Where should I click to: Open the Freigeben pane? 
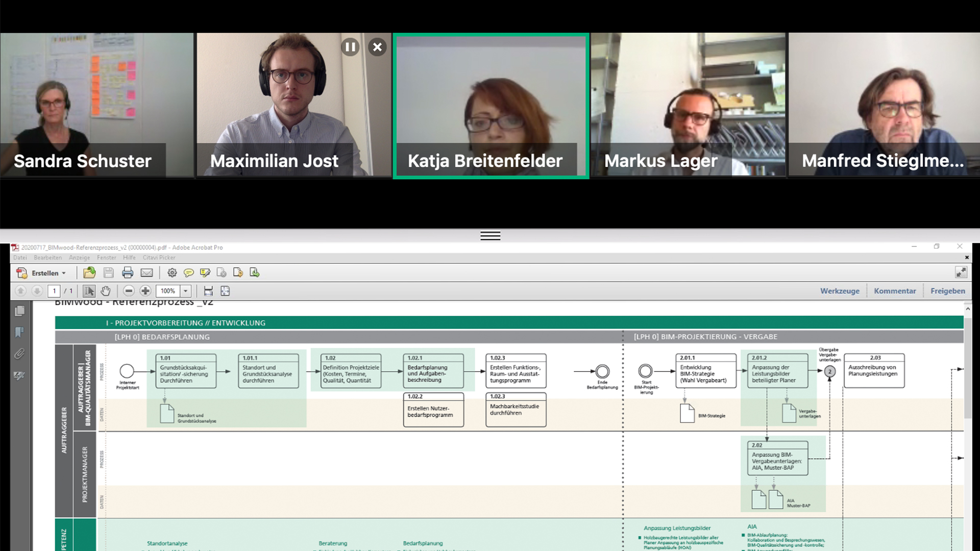click(x=948, y=291)
